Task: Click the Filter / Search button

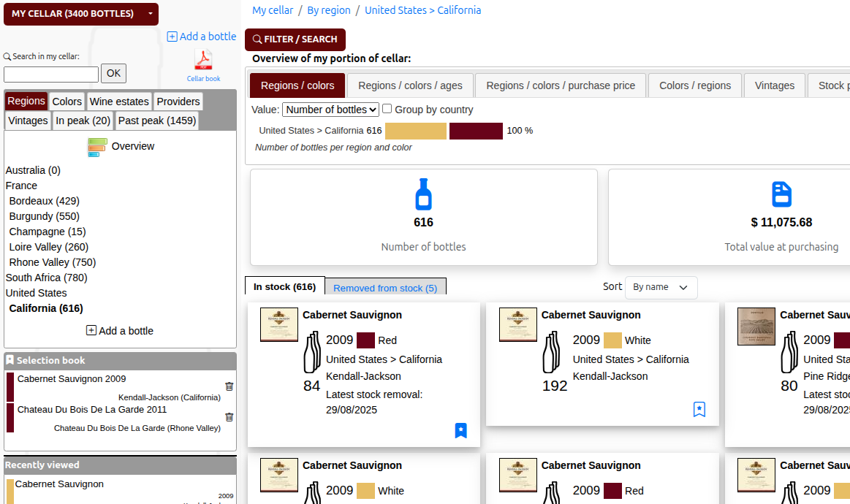Action: point(295,39)
